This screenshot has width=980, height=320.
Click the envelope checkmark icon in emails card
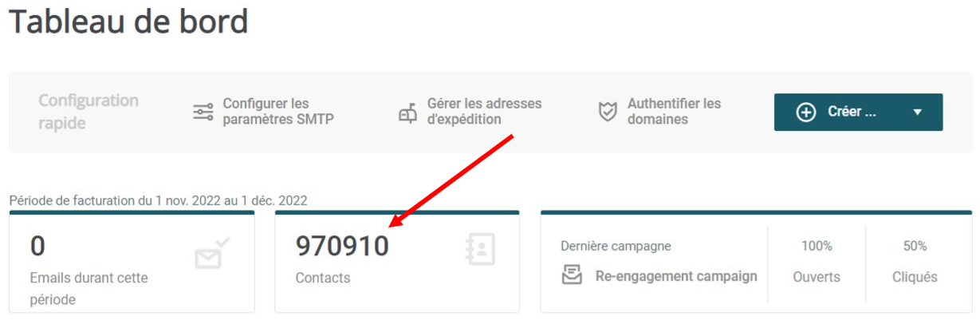[213, 253]
